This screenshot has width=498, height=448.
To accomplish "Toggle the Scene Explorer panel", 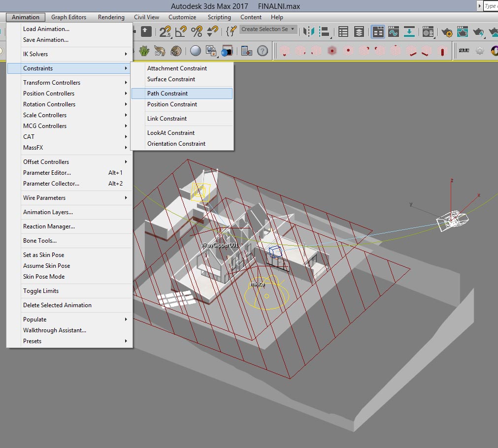I will pyautogui.click(x=343, y=32).
